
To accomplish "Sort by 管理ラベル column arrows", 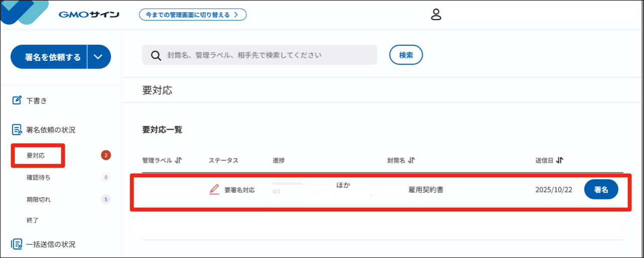I will 178,161.
